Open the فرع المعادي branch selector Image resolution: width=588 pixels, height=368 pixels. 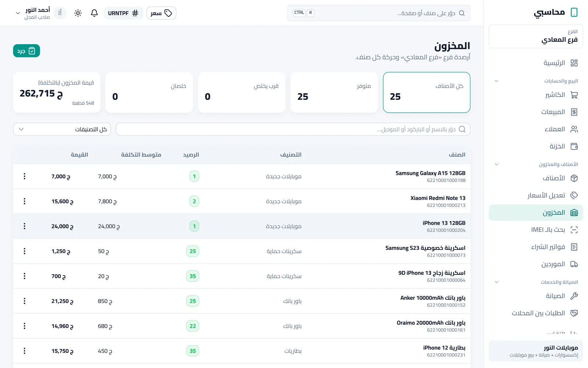tap(536, 36)
